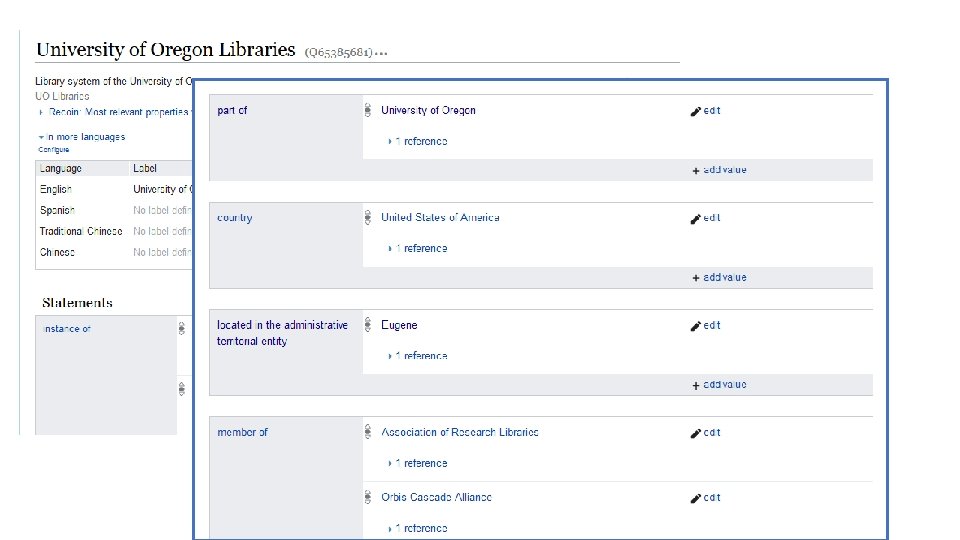Click plus icon in located in administrative entity add value
The width and height of the screenshot is (960, 540).
pos(696,386)
